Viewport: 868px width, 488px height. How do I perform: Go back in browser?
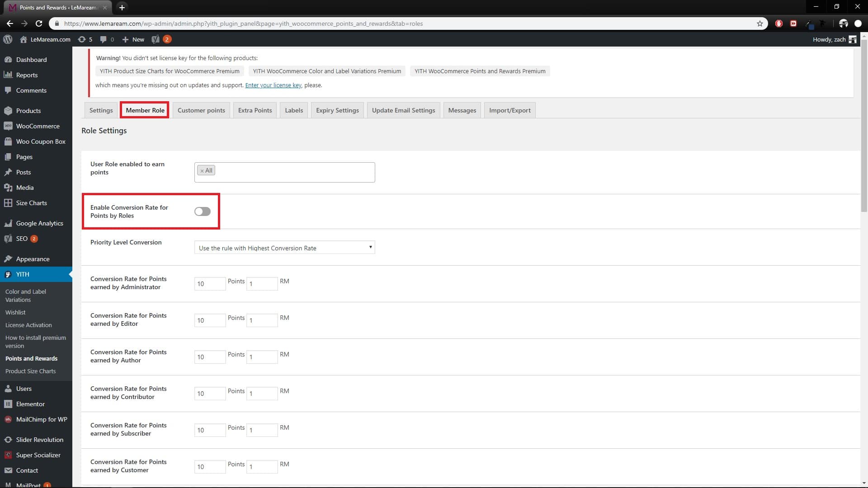click(10, 23)
